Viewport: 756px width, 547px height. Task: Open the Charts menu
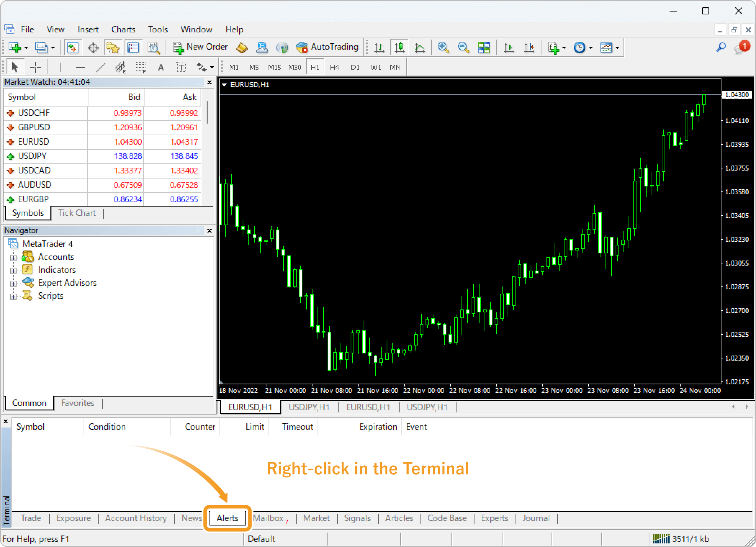(123, 29)
